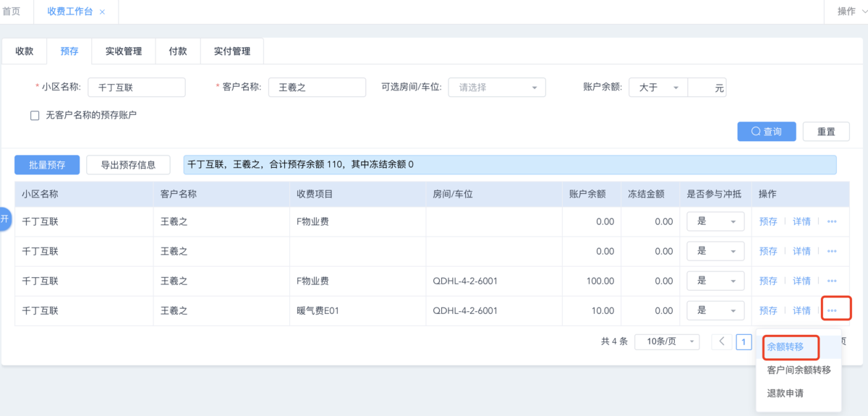Click the 合计预存余额 110 summary banner
The height and width of the screenshot is (416, 868).
(510, 165)
